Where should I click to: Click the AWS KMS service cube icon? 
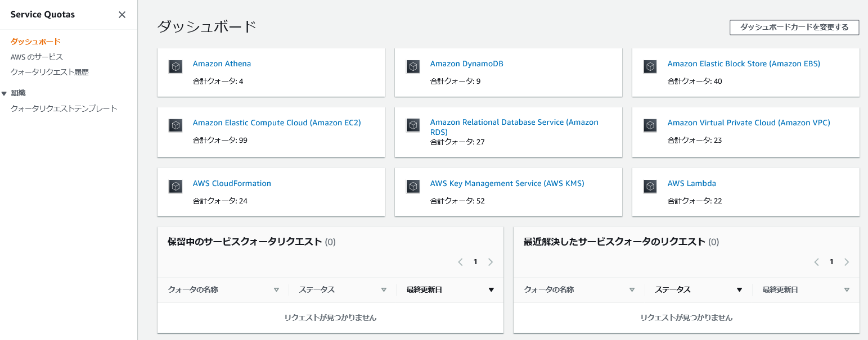click(x=413, y=187)
